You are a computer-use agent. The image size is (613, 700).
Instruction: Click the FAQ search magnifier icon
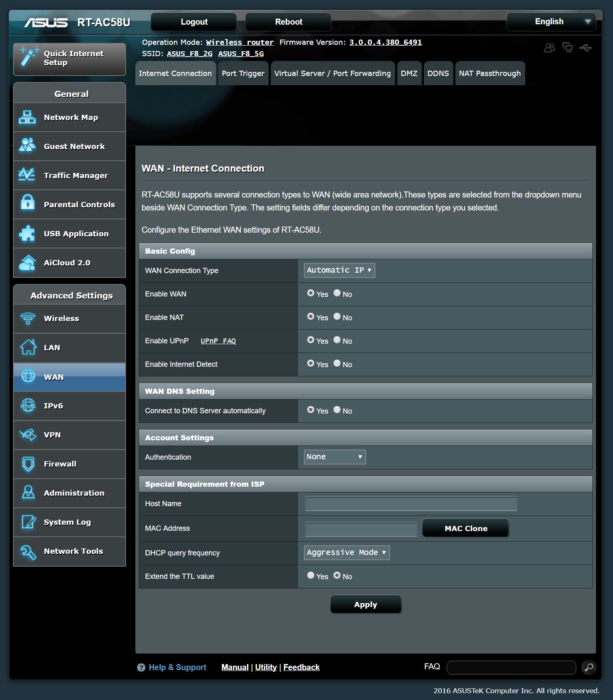point(589,667)
